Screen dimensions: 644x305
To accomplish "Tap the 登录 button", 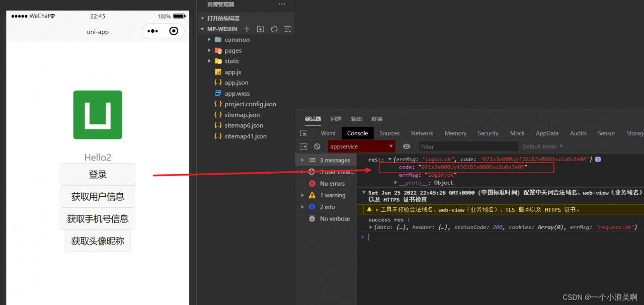I will pyautogui.click(x=98, y=174).
